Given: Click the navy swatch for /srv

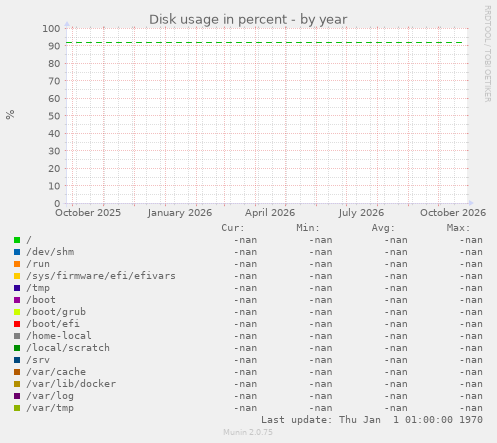Looking at the screenshot, I should [x=17, y=360].
